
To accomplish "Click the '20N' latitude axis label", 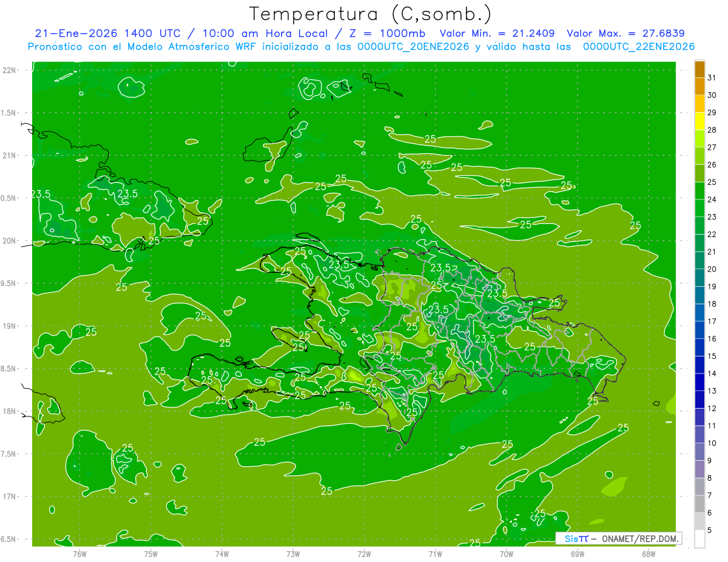I will [10, 241].
